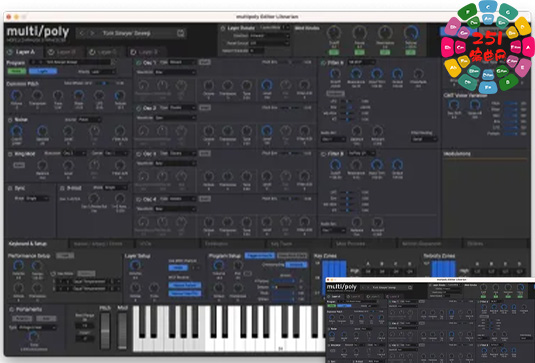
Task: Click the Performance Setup Volume knob
Action: click(x=18, y=265)
